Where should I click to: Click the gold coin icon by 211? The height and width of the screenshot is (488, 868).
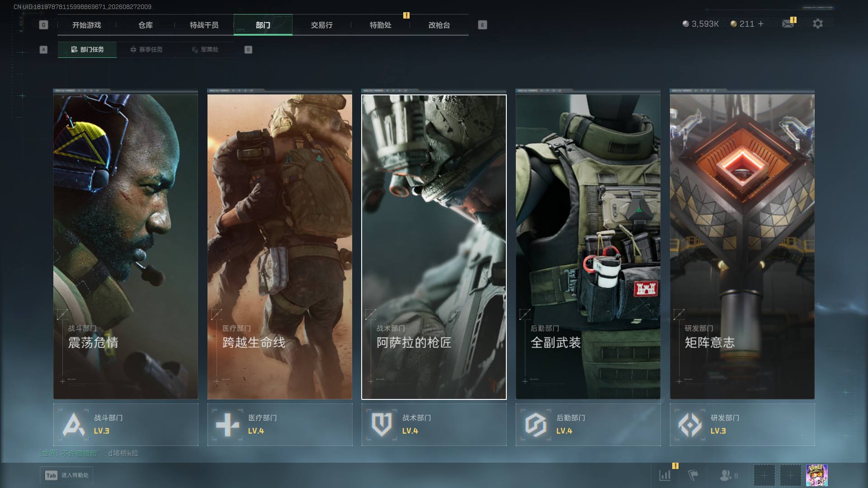[734, 24]
